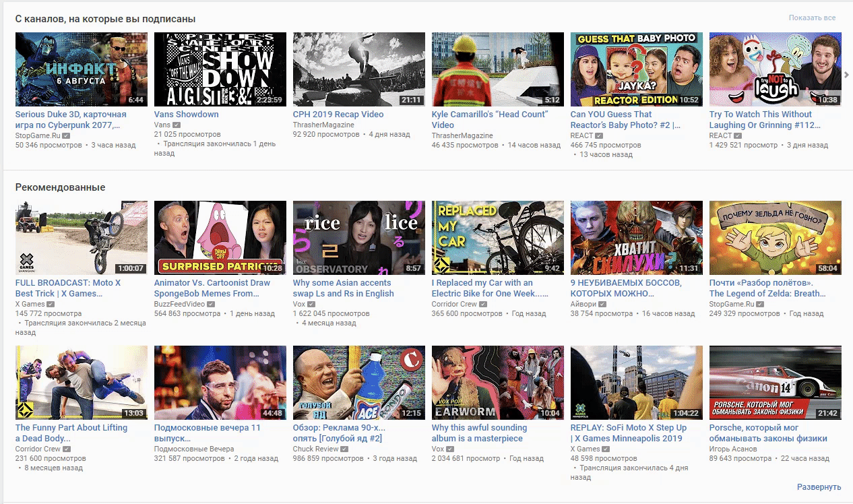Click the 'Рекомендованные' section heading
The width and height of the screenshot is (853, 504).
click(61, 187)
